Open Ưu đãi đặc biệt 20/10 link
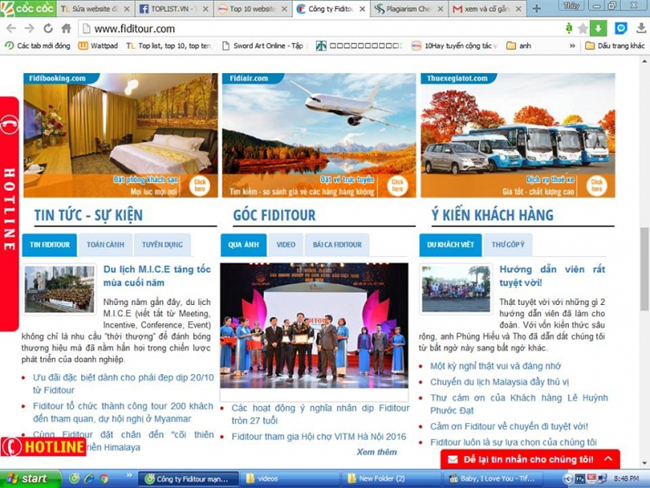This screenshot has height=488, width=650. click(123, 384)
